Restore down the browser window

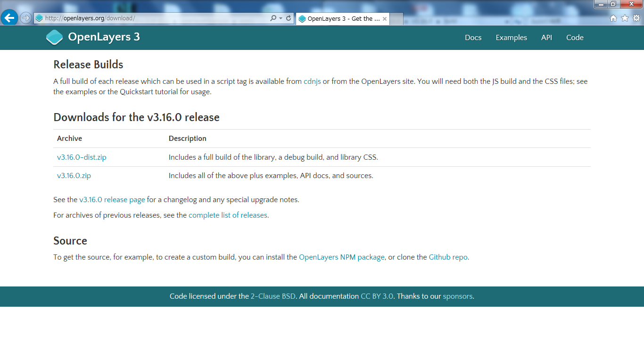tap(613, 4)
